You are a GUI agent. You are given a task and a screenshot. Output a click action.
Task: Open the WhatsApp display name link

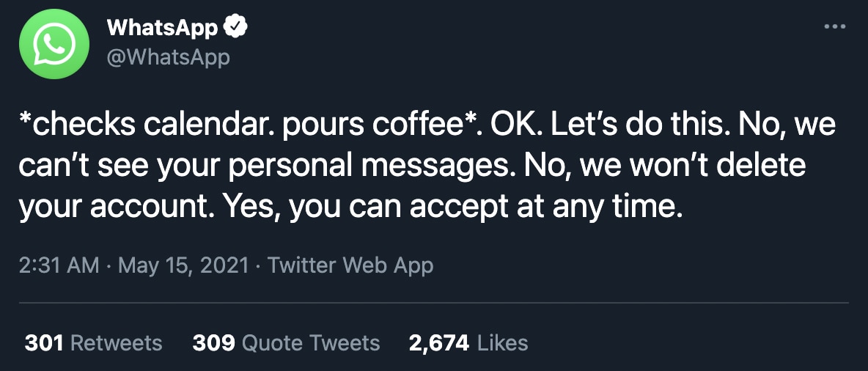pos(163,28)
